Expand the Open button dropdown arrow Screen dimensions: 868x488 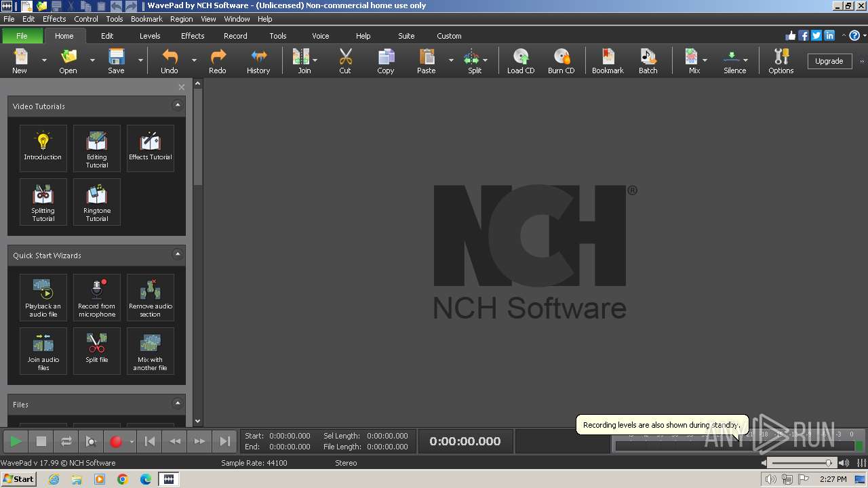click(92, 60)
